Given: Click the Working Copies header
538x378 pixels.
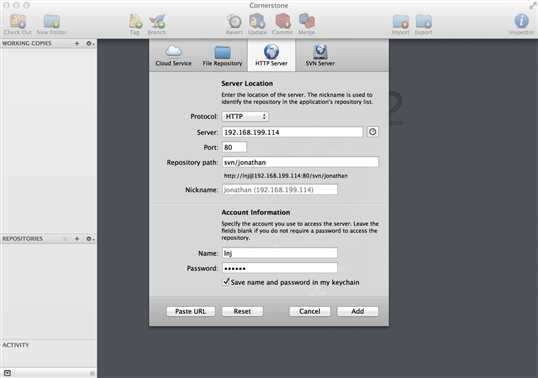Looking at the screenshot, I should click(x=27, y=43).
